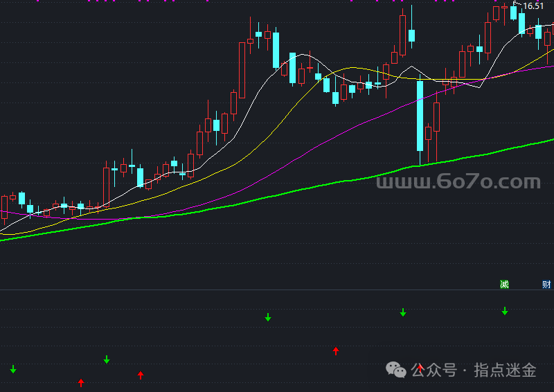This screenshot has width=554, height=392.
Task: Click the leftmost red up arrow signal
Action: pyautogui.click(x=81, y=382)
